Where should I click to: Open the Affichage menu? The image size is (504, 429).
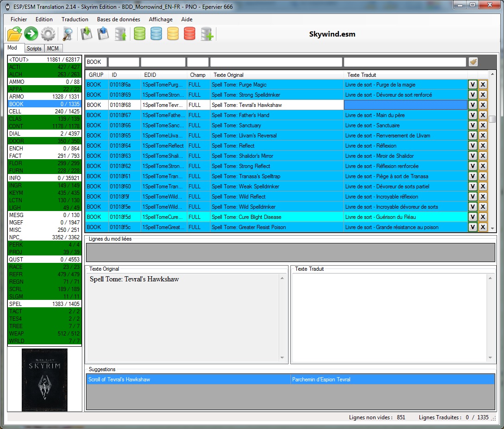click(x=161, y=19)
